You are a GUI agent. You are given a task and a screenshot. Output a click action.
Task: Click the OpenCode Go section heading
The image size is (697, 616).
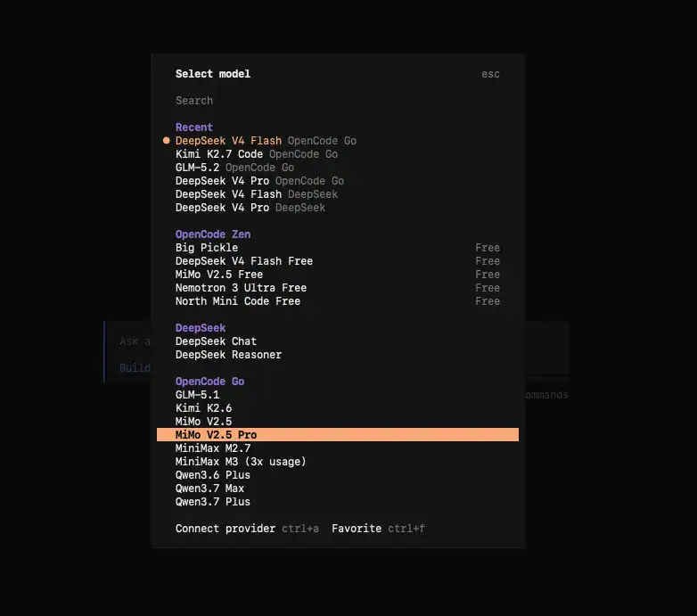click(209, 382)
